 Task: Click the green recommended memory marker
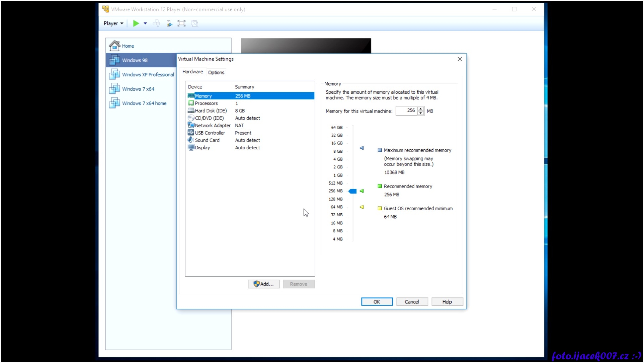[362, 191]
